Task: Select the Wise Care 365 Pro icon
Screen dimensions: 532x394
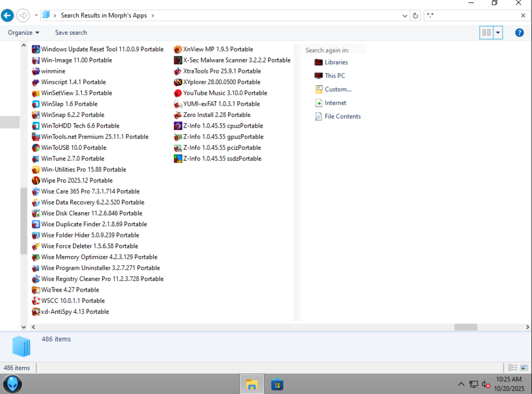Action: (36, 191)
